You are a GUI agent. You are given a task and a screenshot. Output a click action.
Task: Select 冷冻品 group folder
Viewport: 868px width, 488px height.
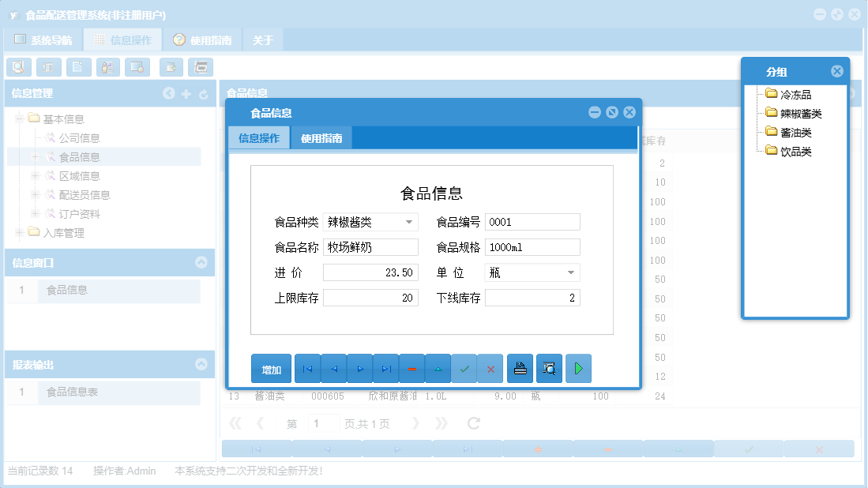(795, 95)
